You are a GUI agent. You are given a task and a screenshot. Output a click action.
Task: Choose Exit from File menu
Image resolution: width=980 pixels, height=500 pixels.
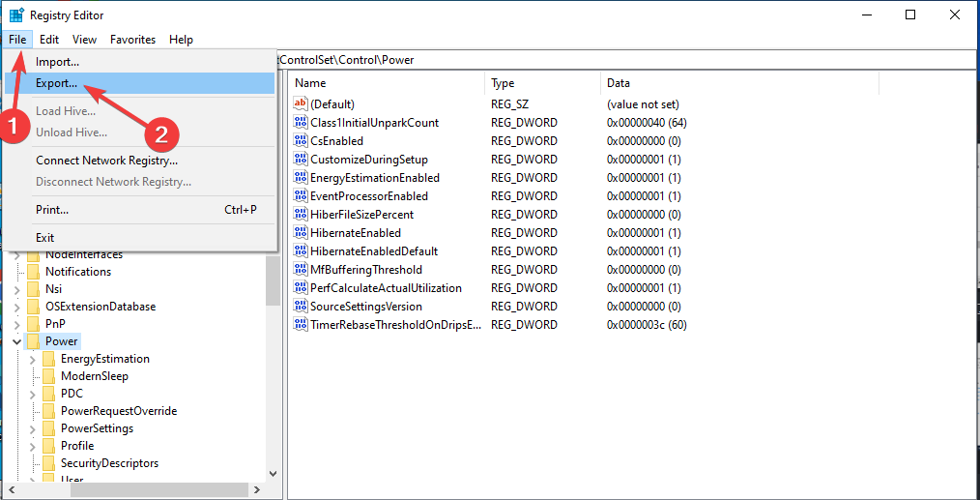[139, 238]
